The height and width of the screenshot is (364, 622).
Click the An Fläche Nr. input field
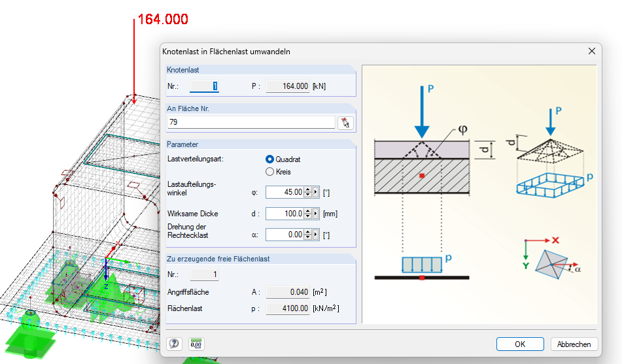click(x=251, y=122)
